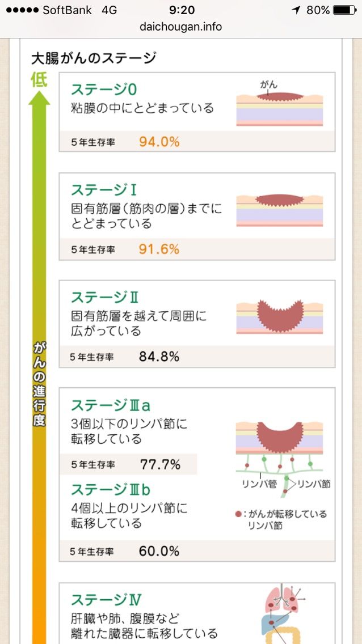Tap the green upward arrow head
This screenshot has height=644, width=362.
pos(39,98)
